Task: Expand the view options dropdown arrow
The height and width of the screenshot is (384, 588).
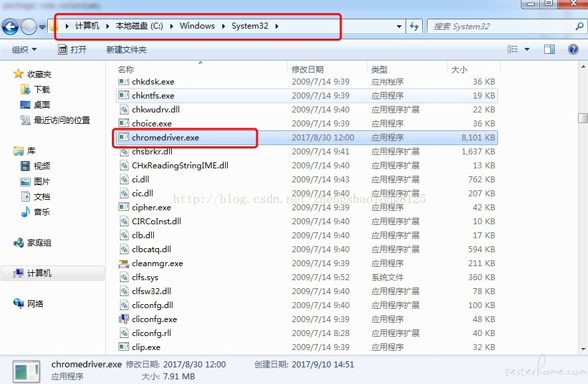Action: coord(527,49)
